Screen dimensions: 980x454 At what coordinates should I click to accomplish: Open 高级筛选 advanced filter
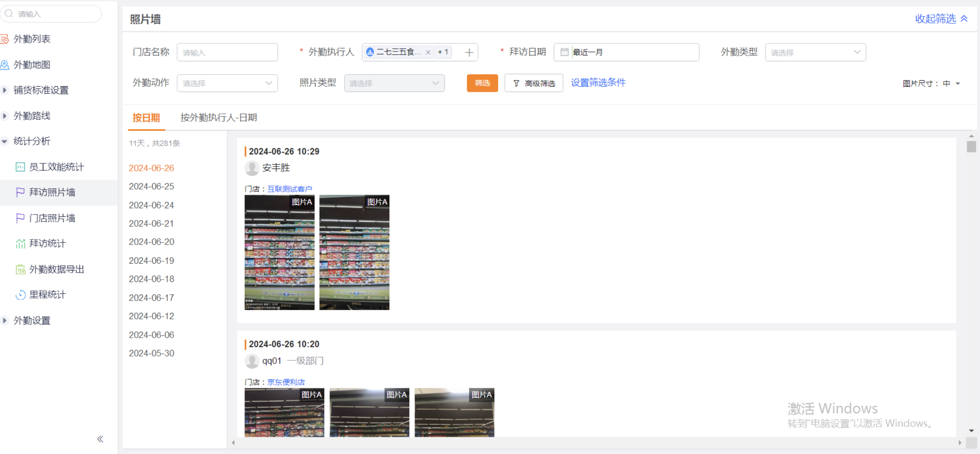click(x=534, y=83)
